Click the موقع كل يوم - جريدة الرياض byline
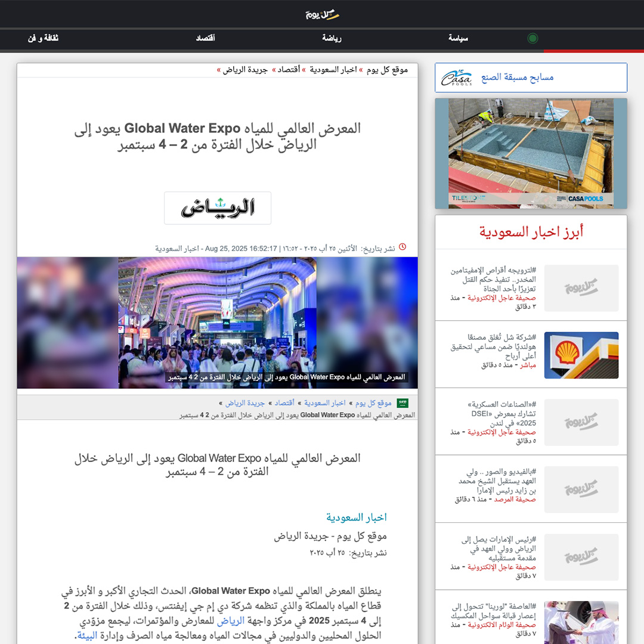The width and height of the screenshot is (644, 644). [330, 536]
